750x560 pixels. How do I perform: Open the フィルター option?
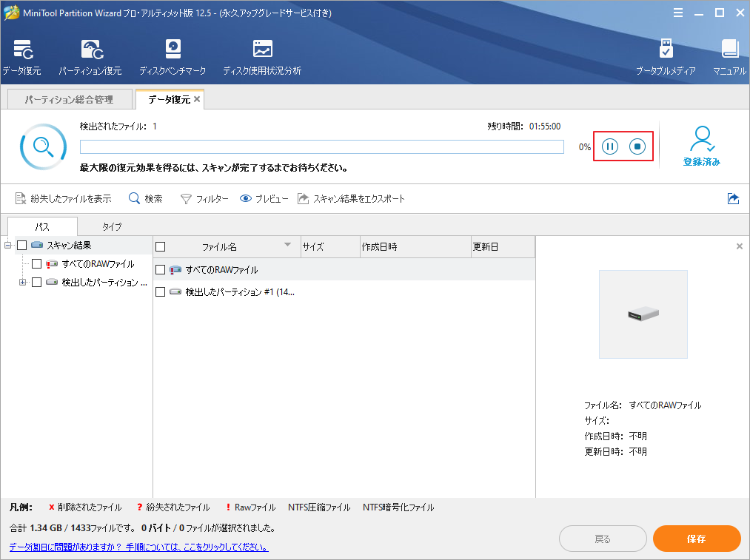204,199
